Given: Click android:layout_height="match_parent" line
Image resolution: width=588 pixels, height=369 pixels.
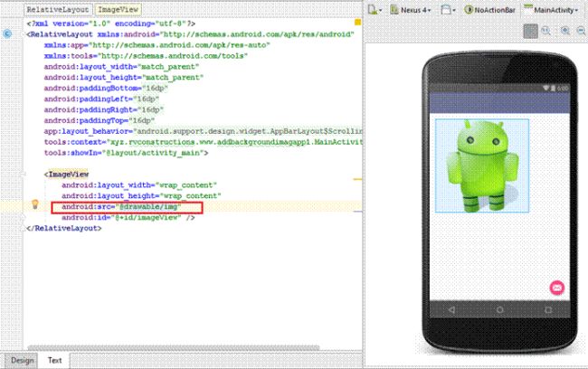Looking at the screenshot, I should pos(124,78).
